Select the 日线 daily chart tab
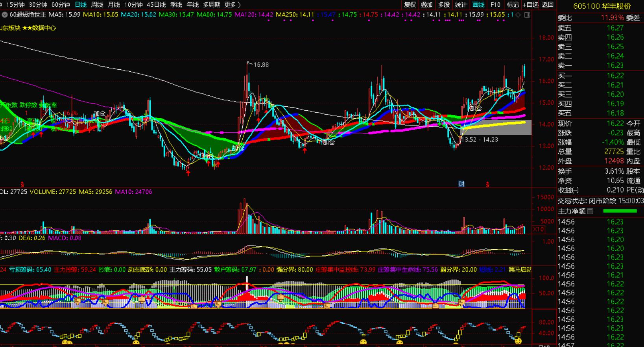644x347 pixels. pos(81,5)
